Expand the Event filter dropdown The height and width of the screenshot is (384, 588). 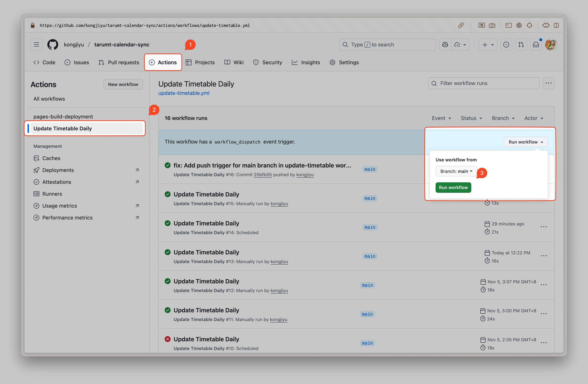[441, 118]
